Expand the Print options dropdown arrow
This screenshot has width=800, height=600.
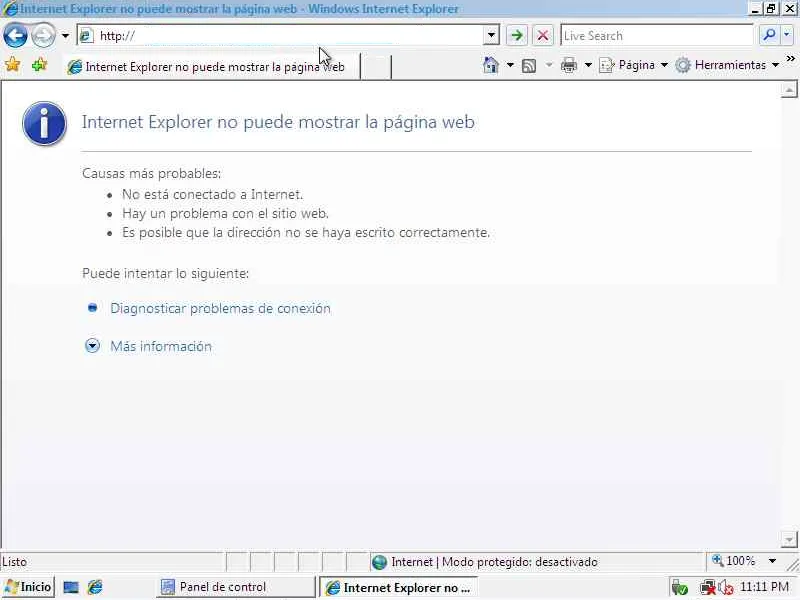[x=588, y=65]
